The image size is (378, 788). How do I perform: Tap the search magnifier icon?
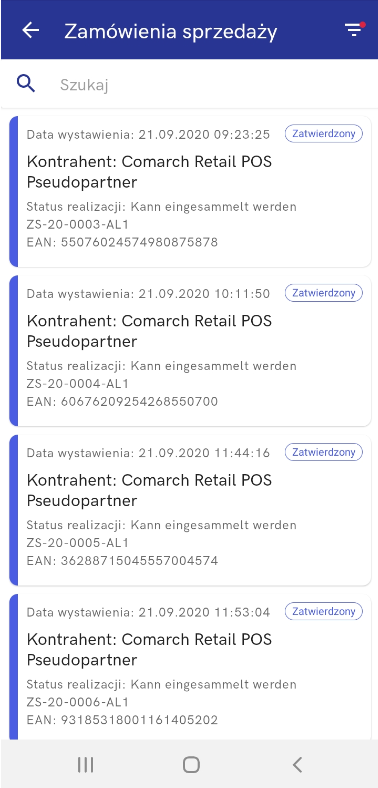click(26, 84)
